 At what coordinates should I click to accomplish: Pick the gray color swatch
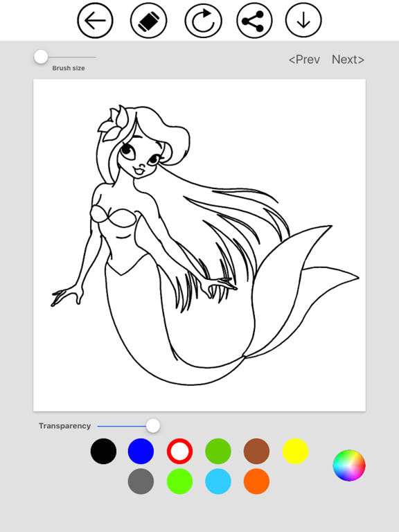[141, 481]
